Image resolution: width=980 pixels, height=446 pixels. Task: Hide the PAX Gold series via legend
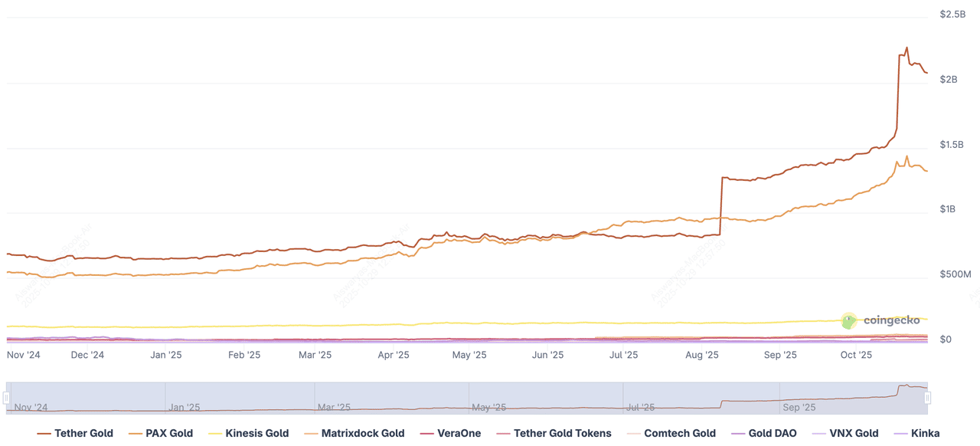tap(169, 434)
